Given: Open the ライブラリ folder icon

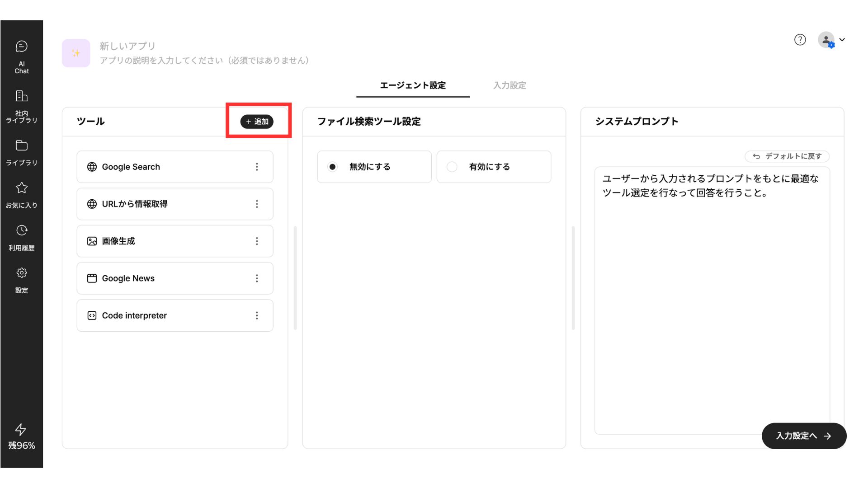Looking at the screenshot, I should 21,145.
